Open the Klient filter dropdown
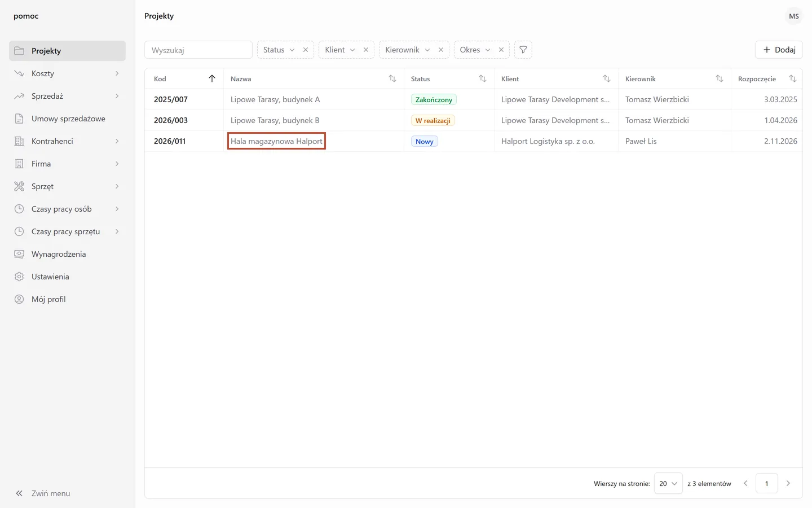Image resolution: width=812 pixels, height=508 pixels. pyautogui.click(x=340, y=50)
